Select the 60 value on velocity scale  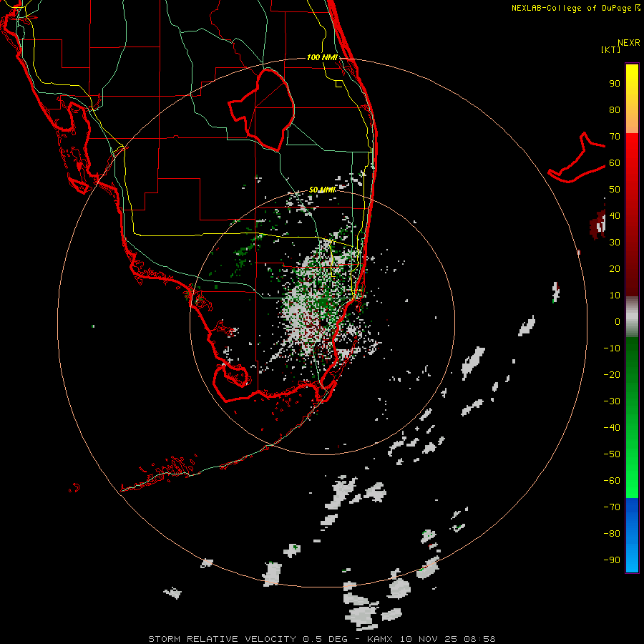point(615,162)
